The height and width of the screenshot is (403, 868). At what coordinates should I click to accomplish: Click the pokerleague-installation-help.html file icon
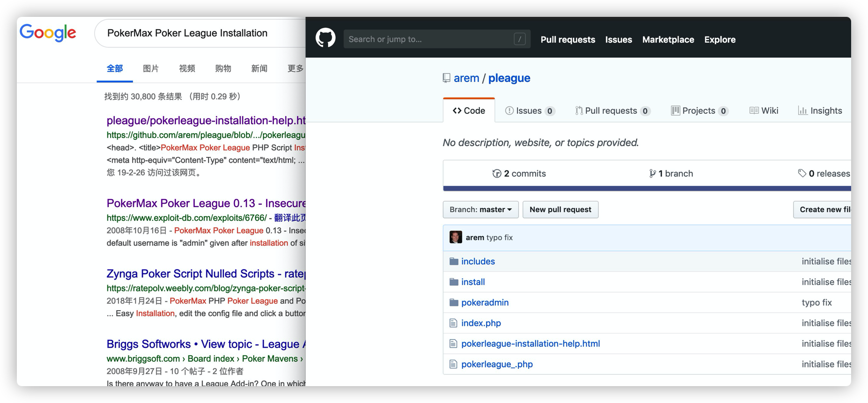pyautogui.click(x=453, y=343)
